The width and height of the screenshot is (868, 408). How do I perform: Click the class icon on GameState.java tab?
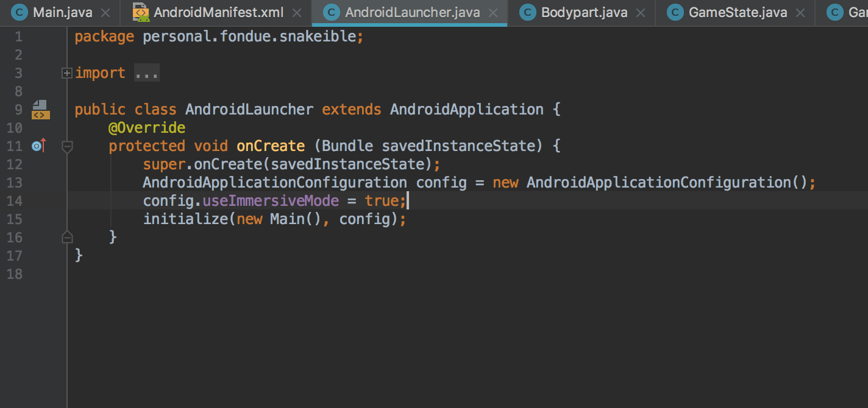pyautogui.click(x=675, y=12)
